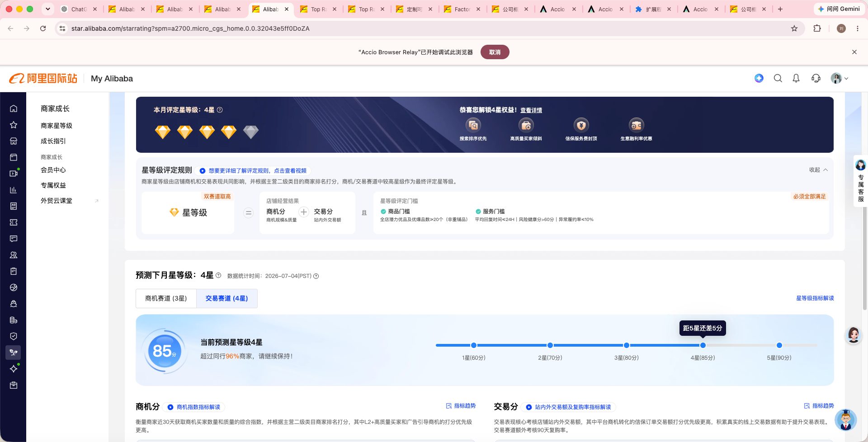868x442 pixels.
Task: Expand the user avatar account dropdown
Action: (840, 78)
